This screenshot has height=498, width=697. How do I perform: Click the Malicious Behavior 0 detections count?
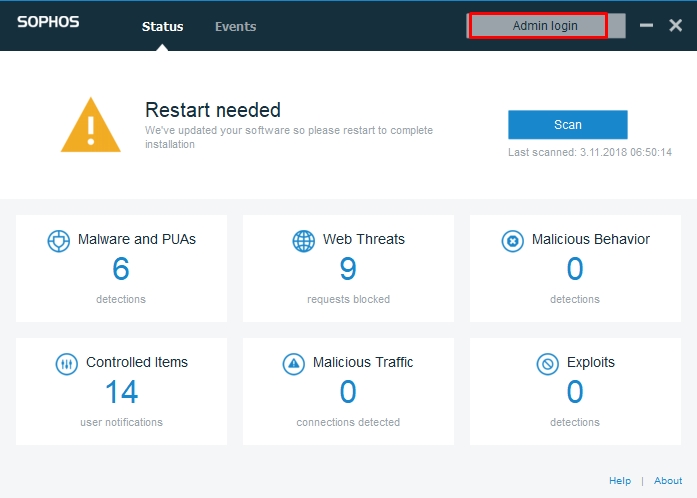click(x=575, y=269)
